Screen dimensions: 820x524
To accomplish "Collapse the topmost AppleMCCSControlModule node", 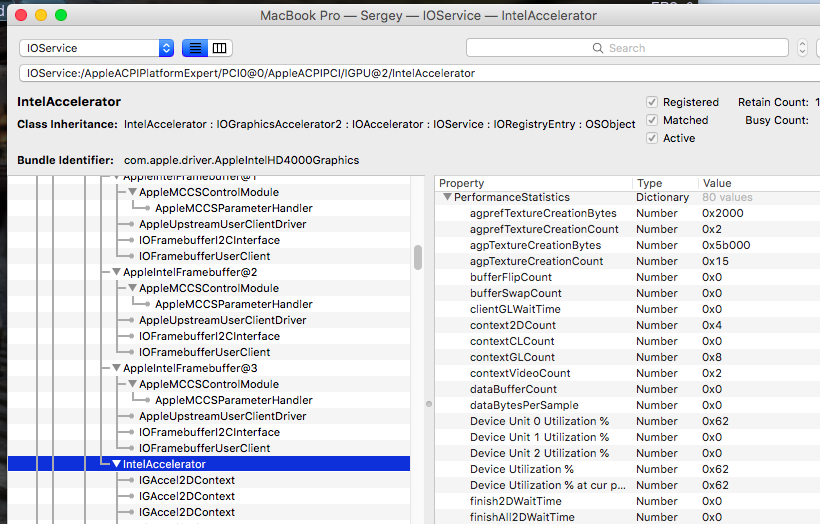I will click(x=133, y=192).
